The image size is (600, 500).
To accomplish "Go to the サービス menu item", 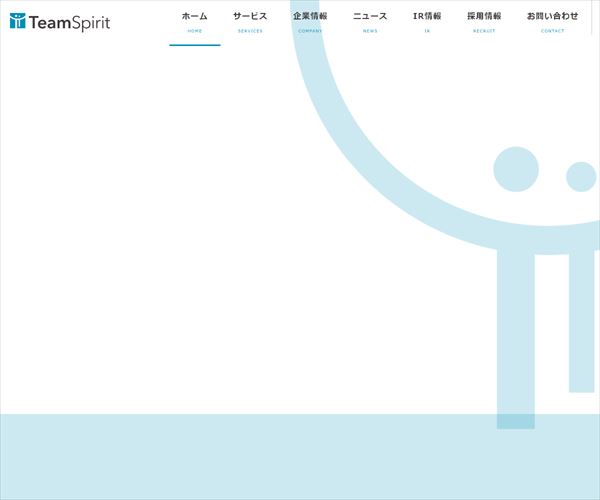I will pyautogui.click(x=250, y=16).
